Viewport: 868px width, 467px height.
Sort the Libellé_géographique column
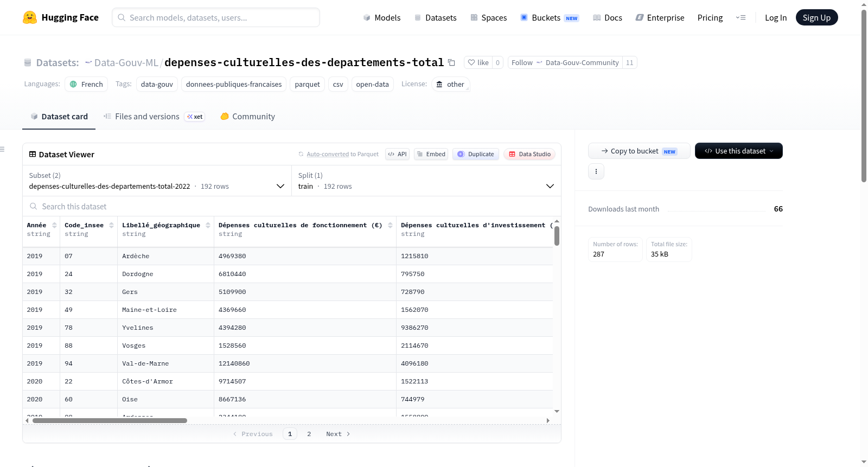click(x=208, y=225)
